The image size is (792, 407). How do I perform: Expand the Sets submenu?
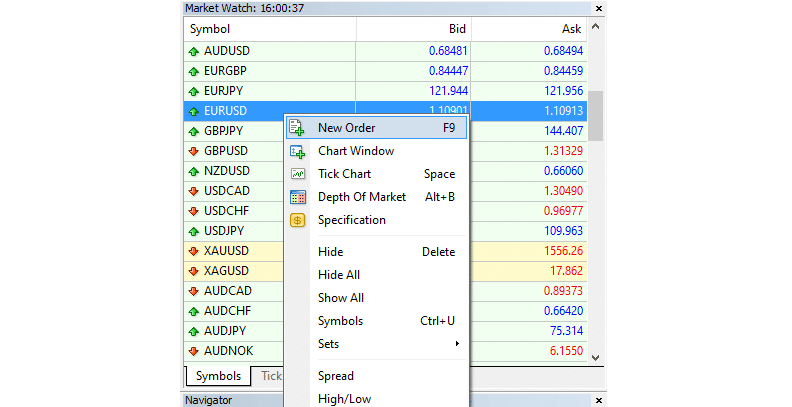[387, 344]
